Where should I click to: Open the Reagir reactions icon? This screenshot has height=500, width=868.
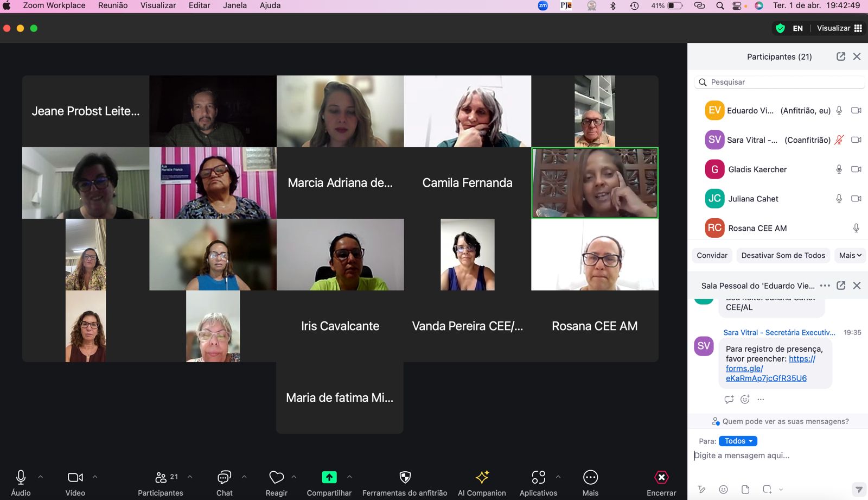[x=277, y=477]
